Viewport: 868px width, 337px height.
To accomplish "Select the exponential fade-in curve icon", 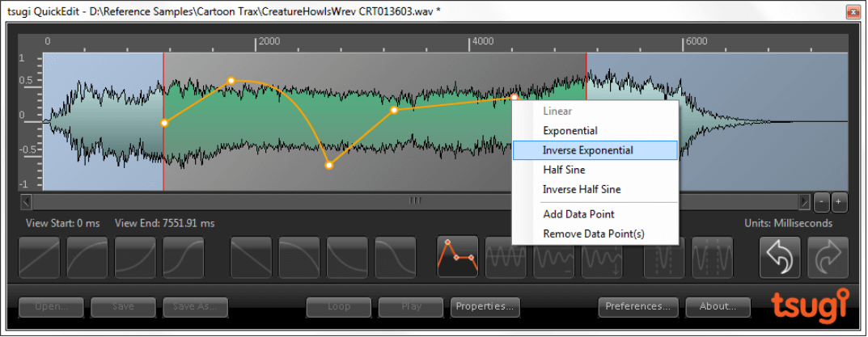I will click(x=135, y=257).
